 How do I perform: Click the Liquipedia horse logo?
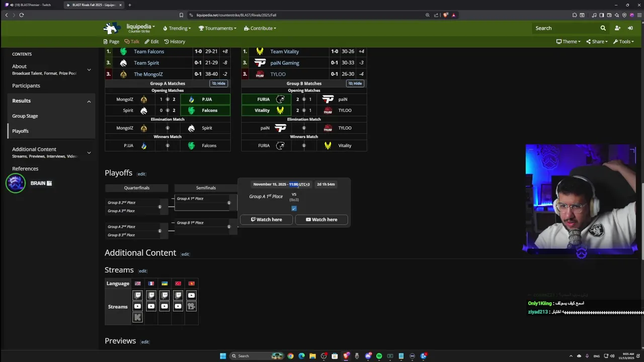(112, 28)
